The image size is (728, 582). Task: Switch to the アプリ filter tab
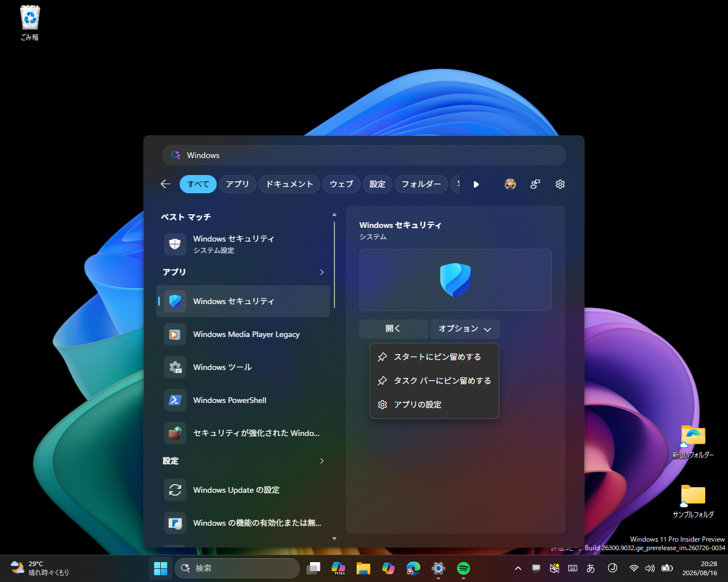click(237, 184)
